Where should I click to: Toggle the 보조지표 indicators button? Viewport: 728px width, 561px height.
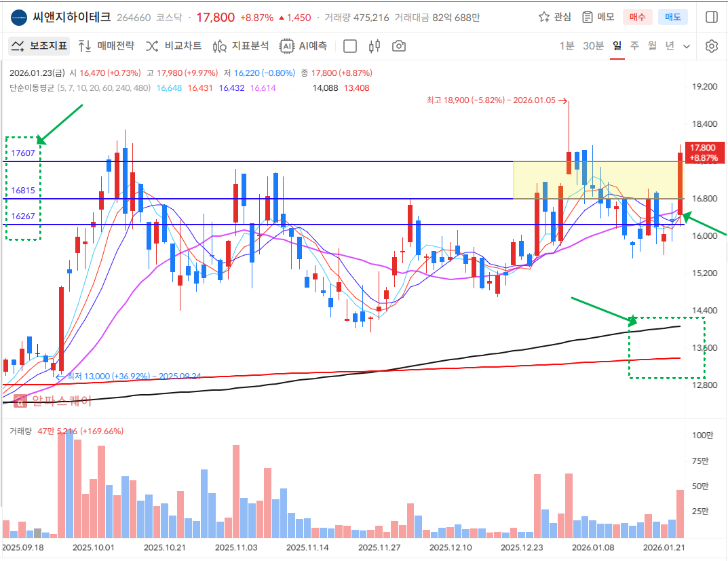point(39,46)
